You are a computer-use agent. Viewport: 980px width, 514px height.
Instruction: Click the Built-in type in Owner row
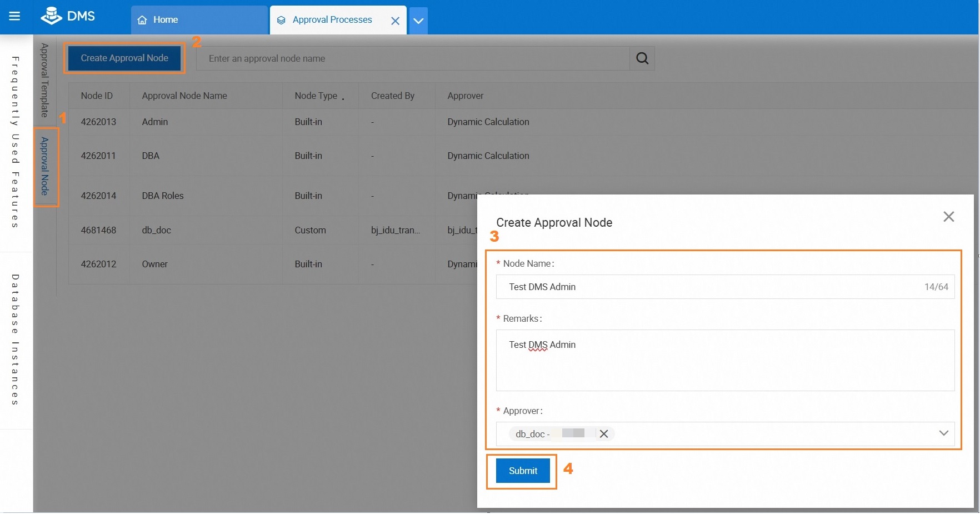tap(308, 264)
